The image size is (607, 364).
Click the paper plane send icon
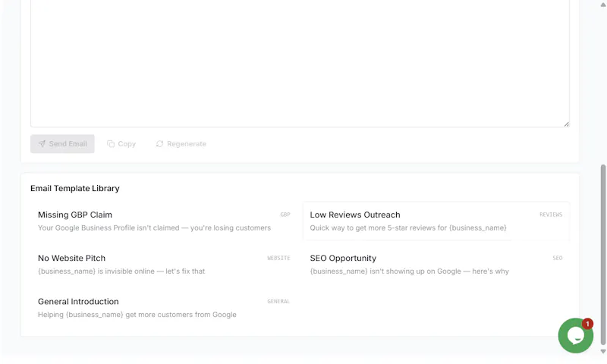pos(42,144)
